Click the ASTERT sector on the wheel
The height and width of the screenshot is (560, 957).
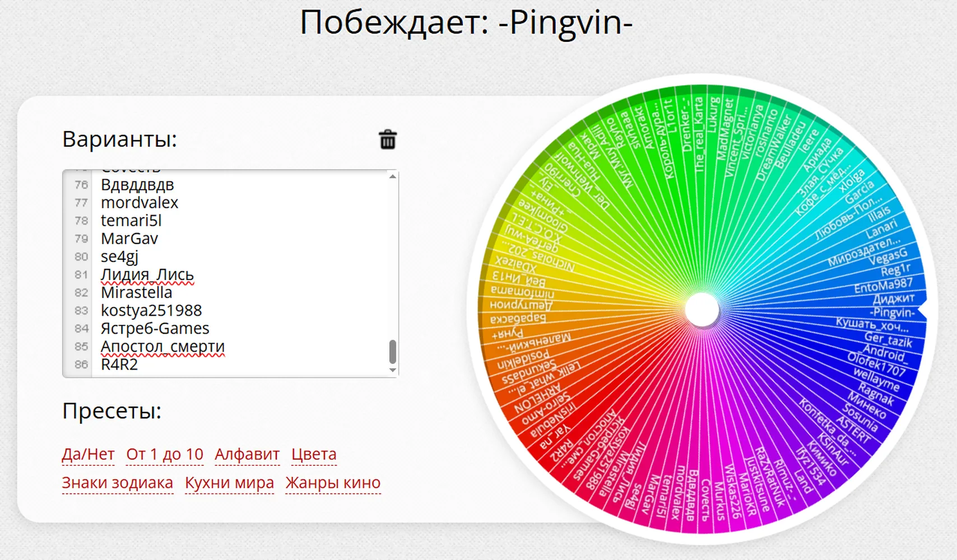[853, 430]
